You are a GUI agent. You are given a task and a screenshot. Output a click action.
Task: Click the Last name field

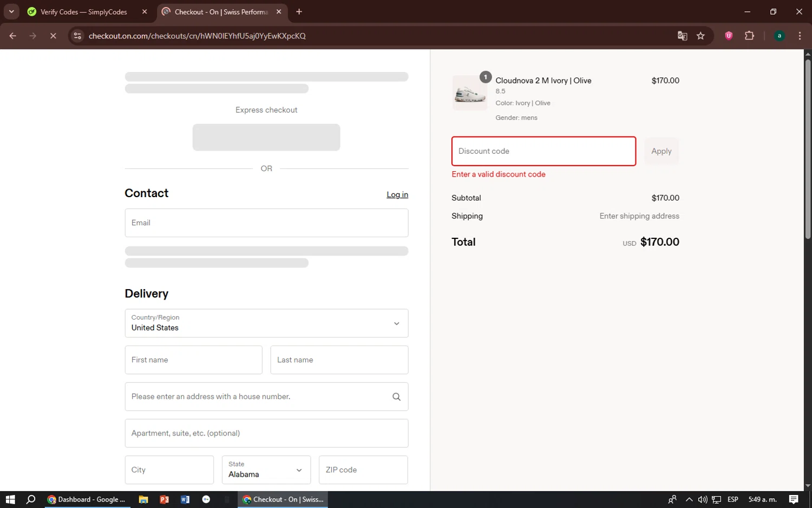339,360
